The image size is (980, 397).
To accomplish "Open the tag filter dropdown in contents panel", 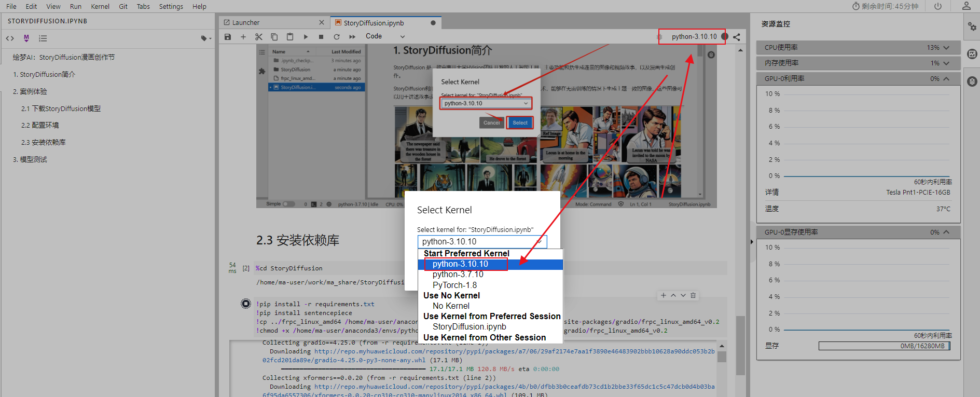I will (x=206, y=38).
